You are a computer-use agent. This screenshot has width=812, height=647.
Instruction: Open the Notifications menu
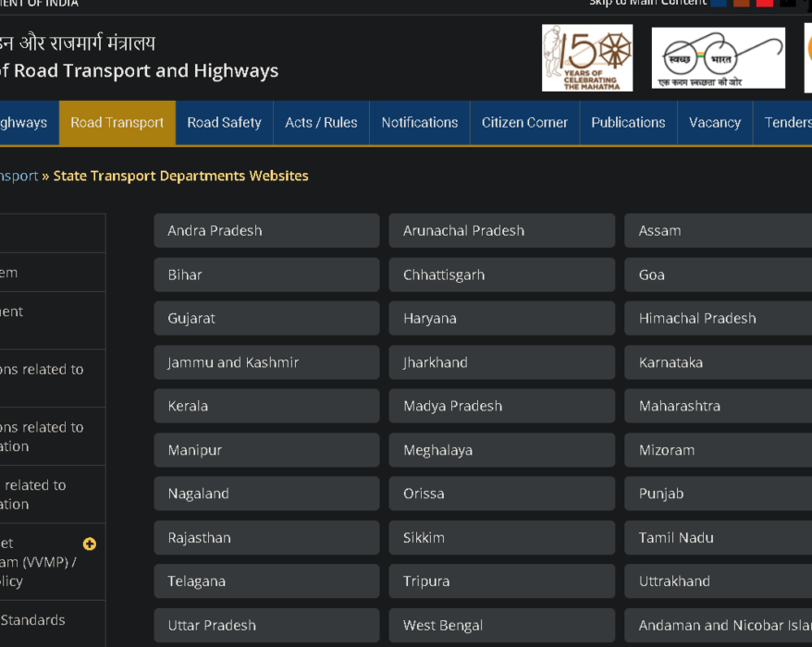pyautogui.click(x=420, y=123)
